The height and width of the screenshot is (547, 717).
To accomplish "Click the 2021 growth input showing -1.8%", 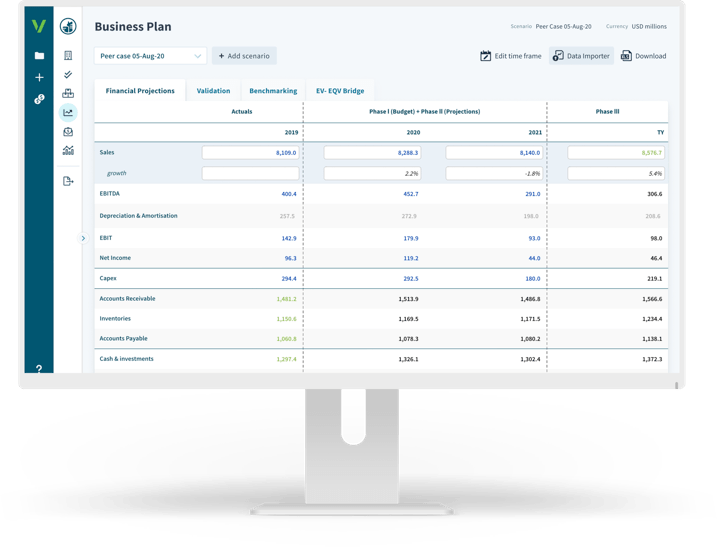I will click(x=494, y=173).
